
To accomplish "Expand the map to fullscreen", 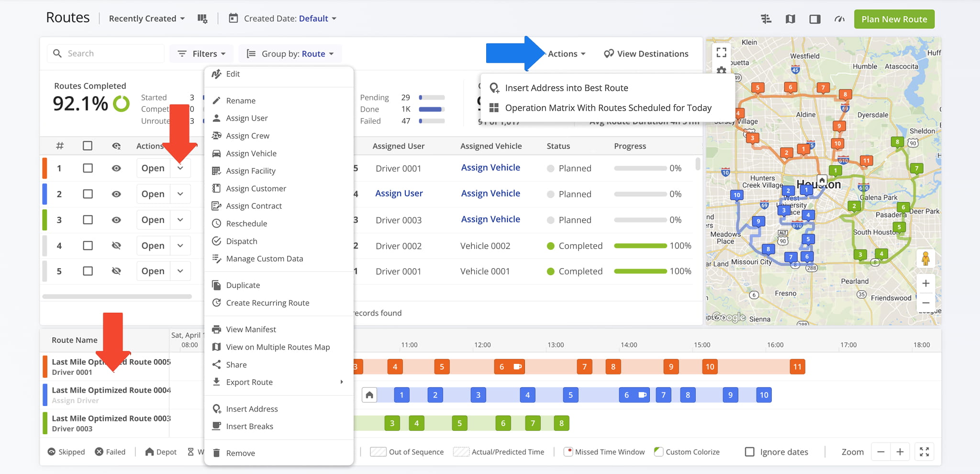I will 722,52.
